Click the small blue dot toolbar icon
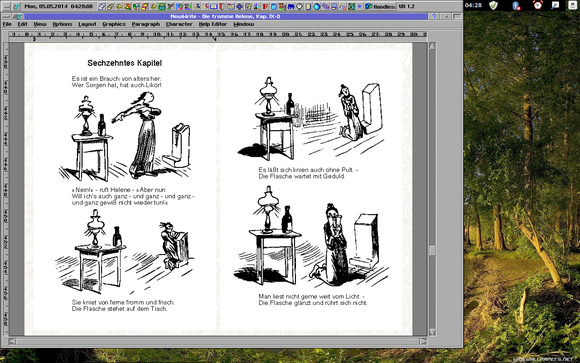The width and height of the screenshot is (580, 363). pos(360,6)
